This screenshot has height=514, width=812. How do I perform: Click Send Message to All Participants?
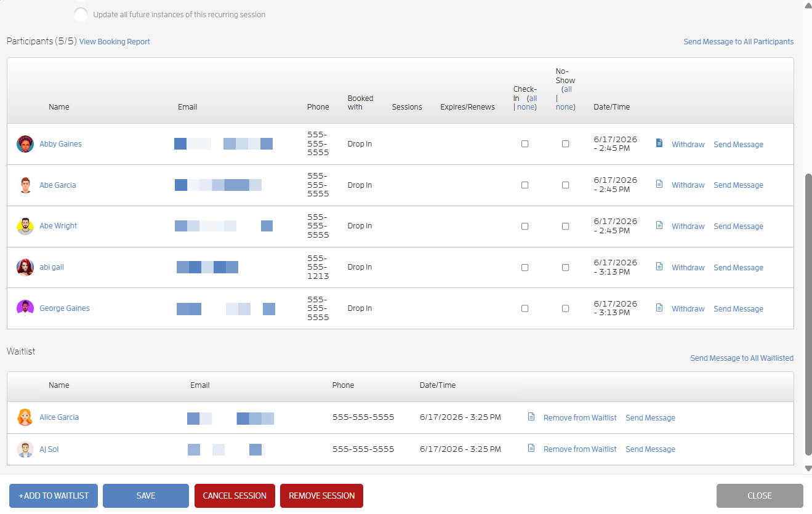tap(739, 42)
